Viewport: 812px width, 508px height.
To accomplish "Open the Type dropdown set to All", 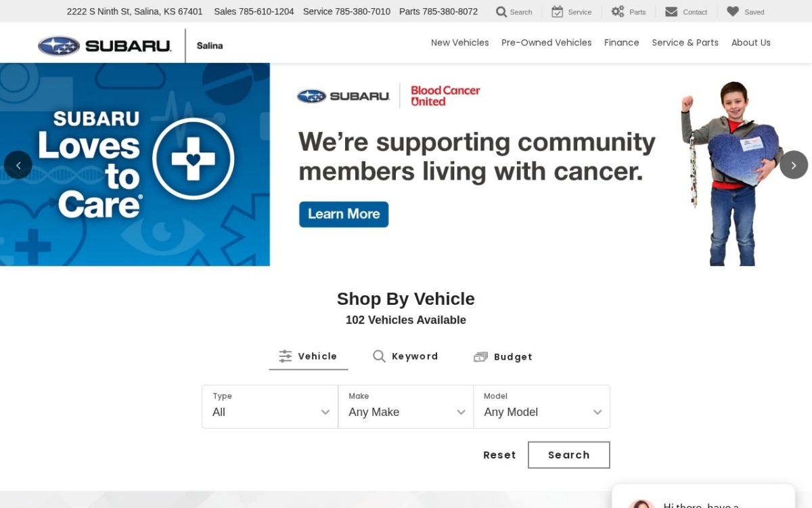I will (270, 406).
